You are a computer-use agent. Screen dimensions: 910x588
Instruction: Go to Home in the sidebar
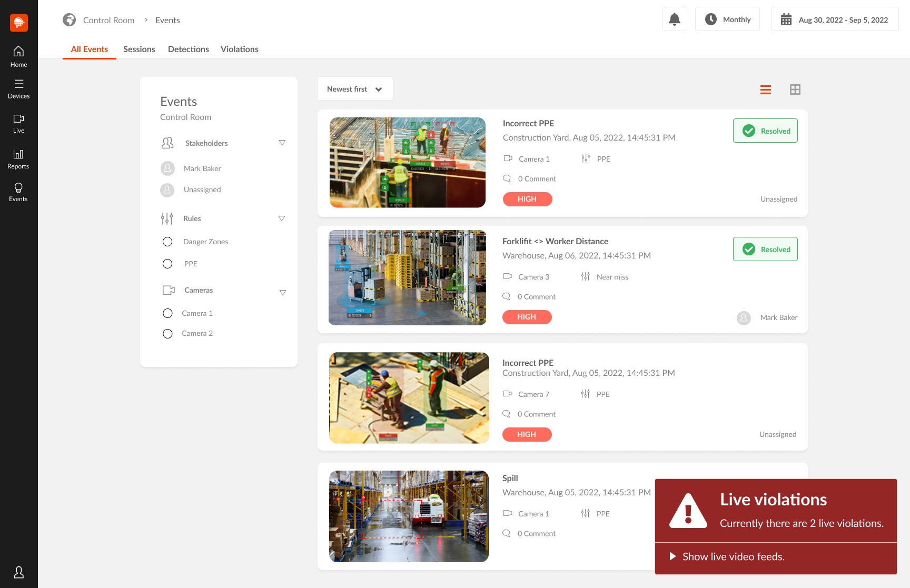click(x=18, y=56)
